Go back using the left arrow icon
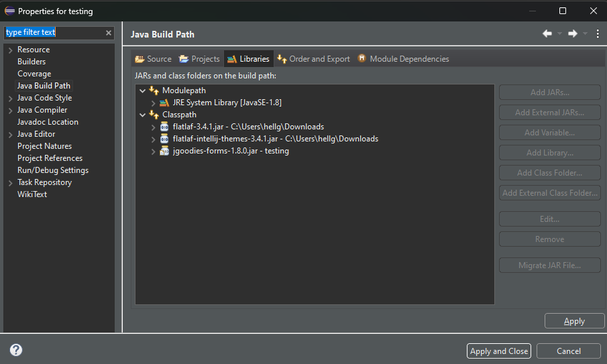This screenshot has width=607, height=364. [547, 34]
